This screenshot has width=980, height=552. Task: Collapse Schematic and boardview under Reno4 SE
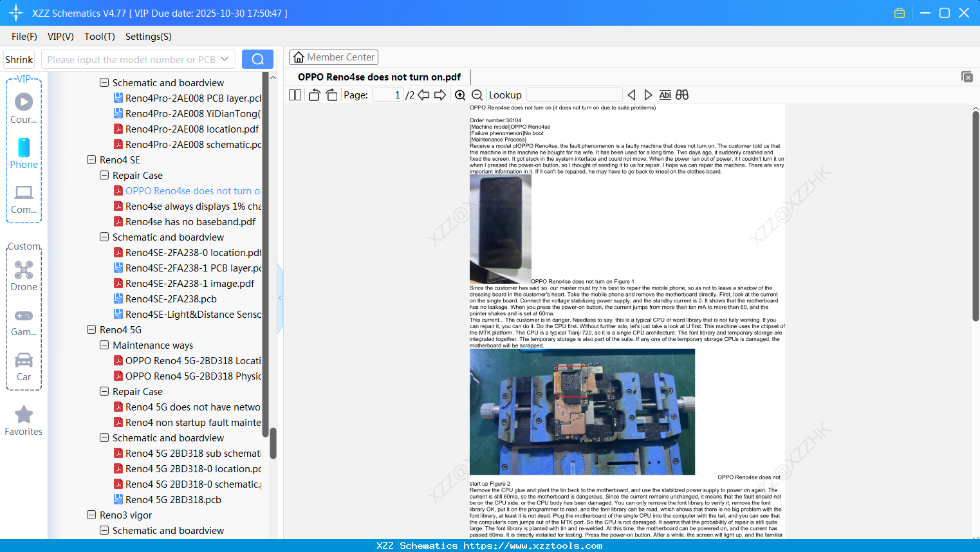104,237
